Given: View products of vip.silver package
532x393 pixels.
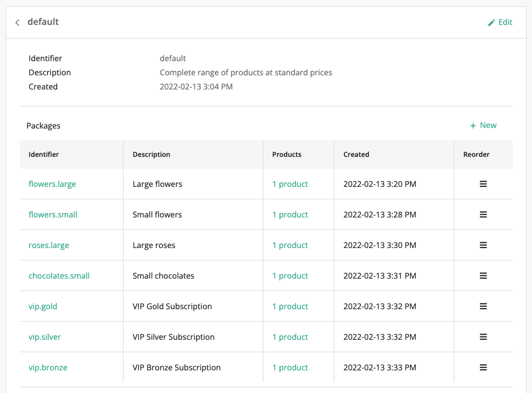Looking at the screenshot, I should tap(290, 337).
